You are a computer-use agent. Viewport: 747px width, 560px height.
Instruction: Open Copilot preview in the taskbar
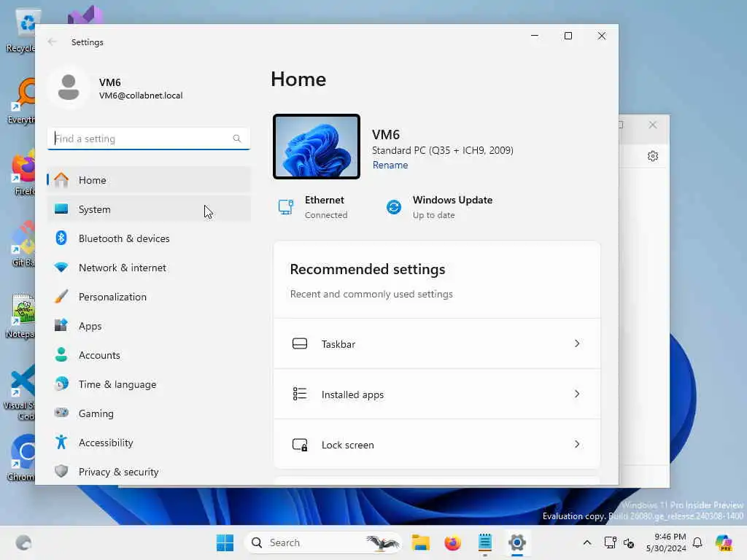tap(724, 542)
